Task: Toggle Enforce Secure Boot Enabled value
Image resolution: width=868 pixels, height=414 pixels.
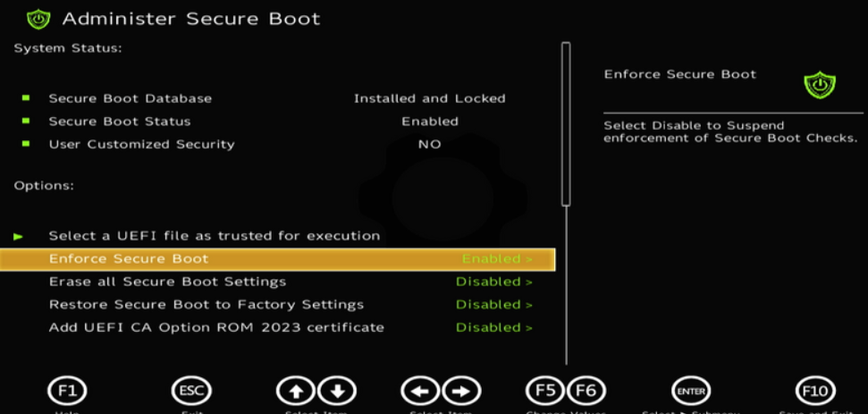Action: click(x=496, y=259)
